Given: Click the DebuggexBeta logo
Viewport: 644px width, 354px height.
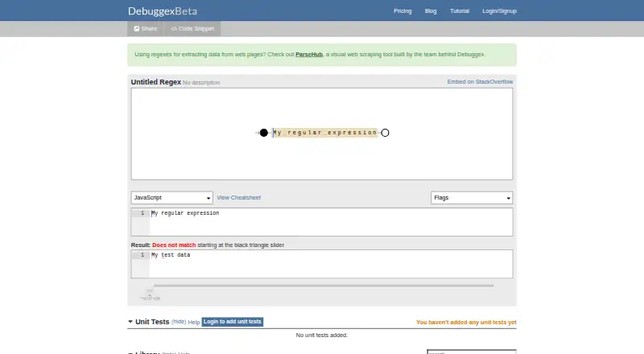Looking at the screenshot, I should click(163, 11).
